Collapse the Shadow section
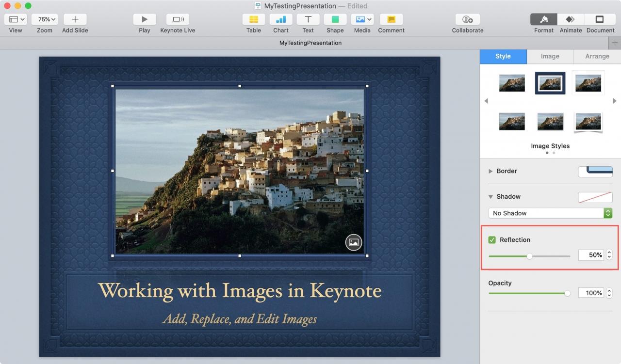Image resolution: width=621 pixels, height=364 pixels. coord(490,197)
